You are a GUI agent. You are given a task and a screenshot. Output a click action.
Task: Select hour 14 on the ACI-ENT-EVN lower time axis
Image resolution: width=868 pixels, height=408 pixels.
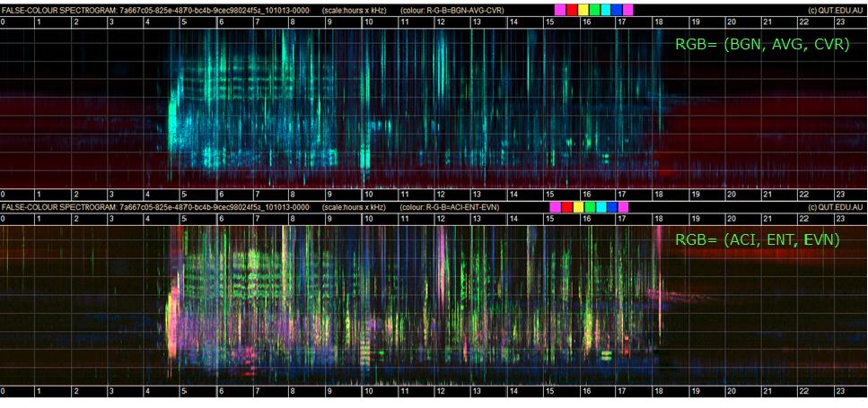click(513, 391)
